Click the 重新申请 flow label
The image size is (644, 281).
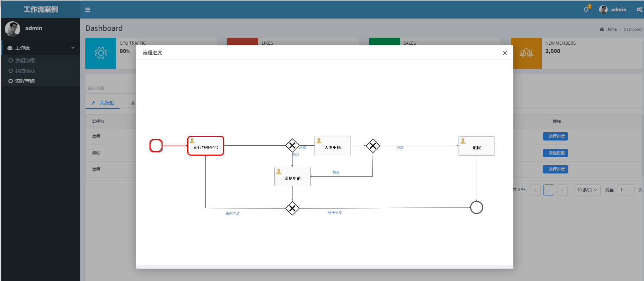coord(232,213)
